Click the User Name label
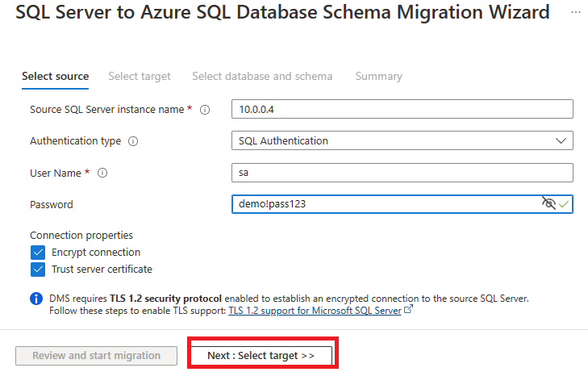Viewport: 588px width, 372px height. 56,173
